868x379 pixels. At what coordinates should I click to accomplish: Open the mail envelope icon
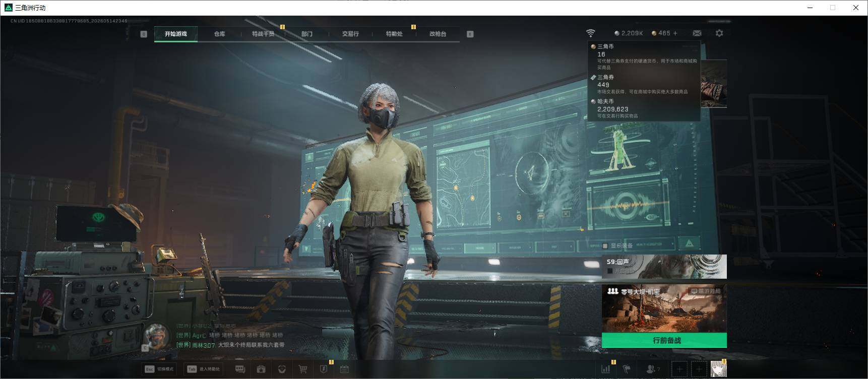(x=697, y=33)
